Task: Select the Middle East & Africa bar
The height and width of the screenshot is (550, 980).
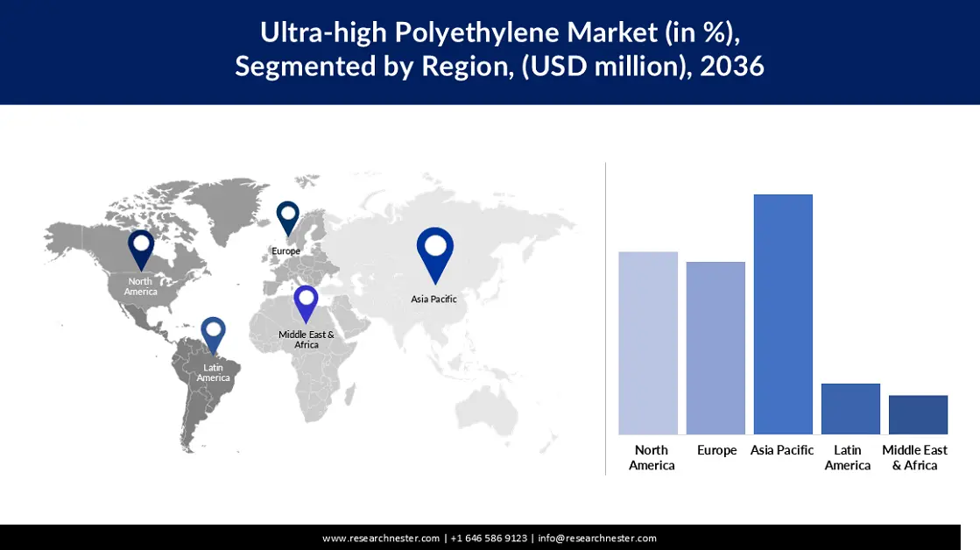Action: (917, 413)
